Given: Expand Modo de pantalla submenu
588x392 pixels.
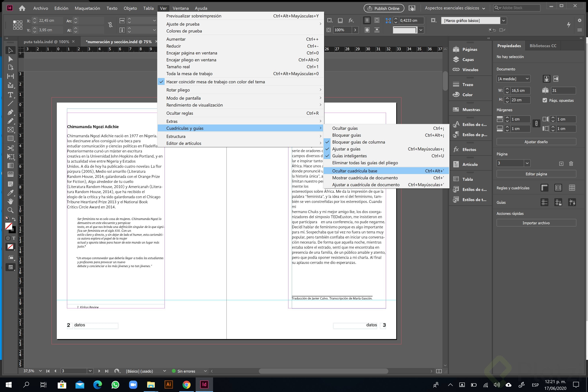Looking at the screenshot, I should tap(240, 98).
